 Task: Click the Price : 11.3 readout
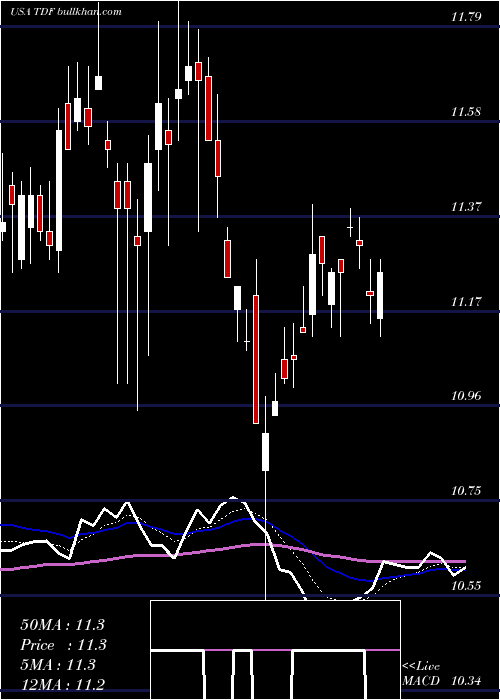(62, 645)
